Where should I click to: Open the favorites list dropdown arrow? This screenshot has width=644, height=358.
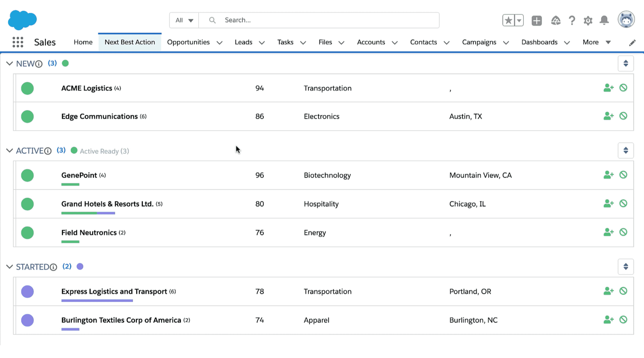click(519, 20)
